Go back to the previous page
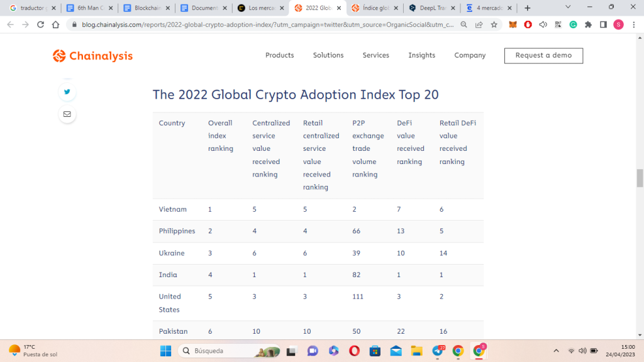644x362 pixels. pos(10,25)
